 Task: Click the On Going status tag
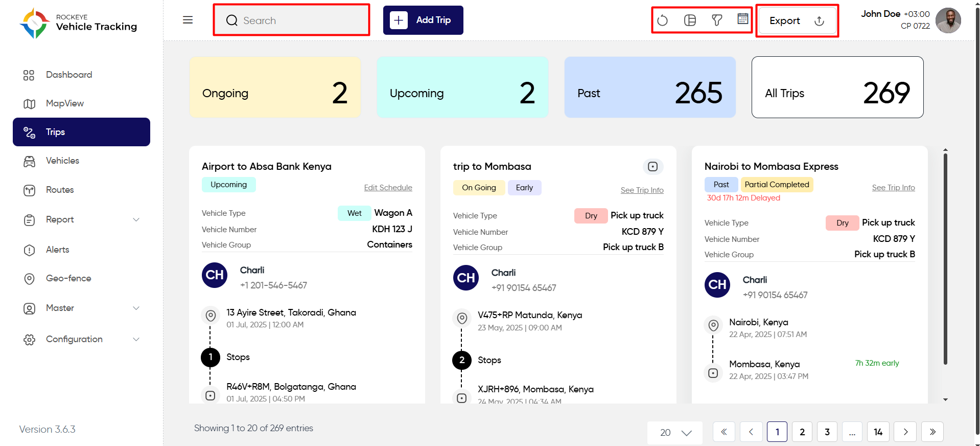[x=479, y=188]
